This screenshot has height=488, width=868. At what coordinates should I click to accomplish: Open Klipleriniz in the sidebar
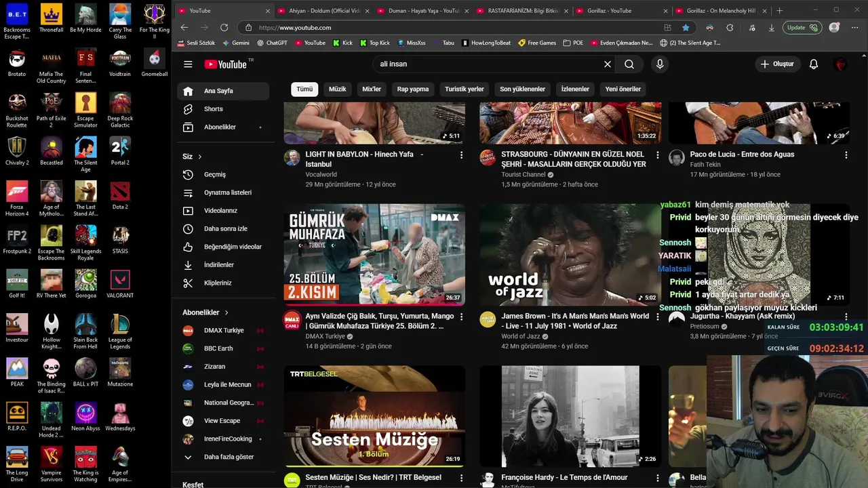click(223, 283)
